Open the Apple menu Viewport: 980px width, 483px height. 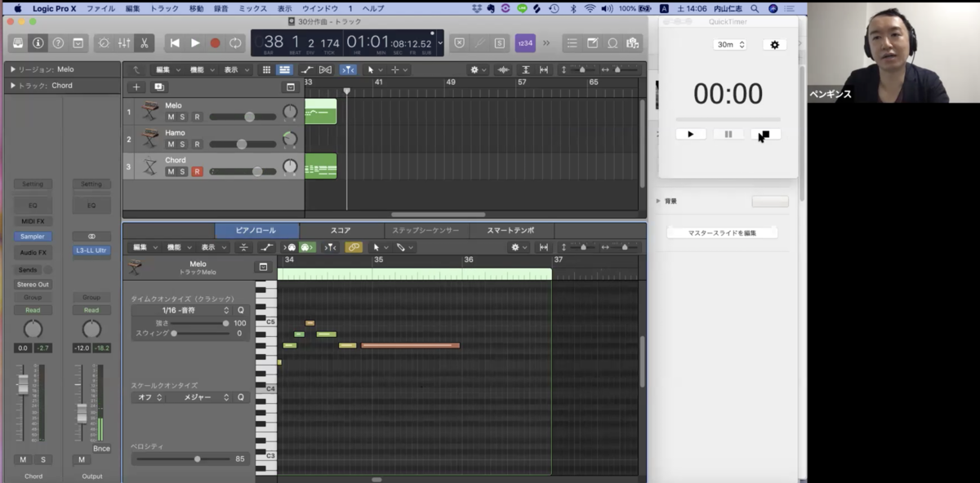coord(17,8)
